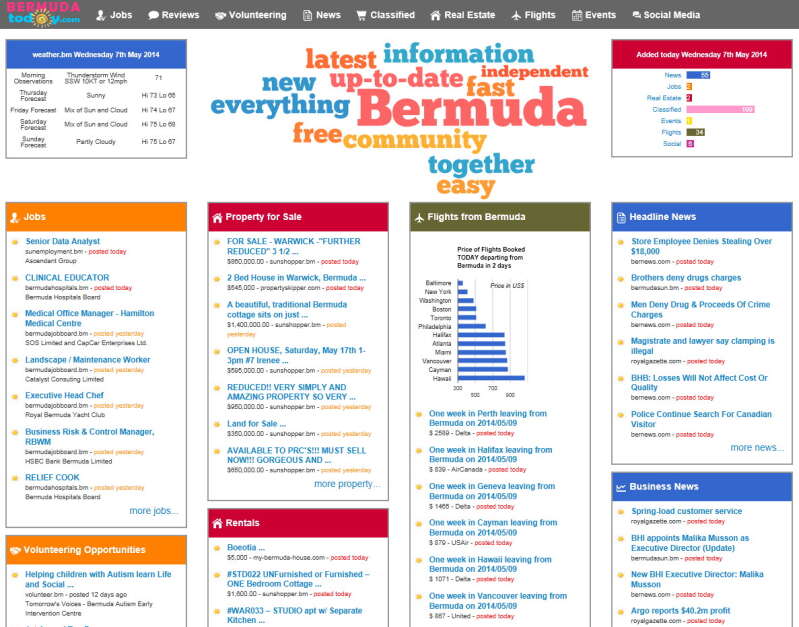Read Brothers deny drugs charges article
799x627 pixels.
point(686,278)
